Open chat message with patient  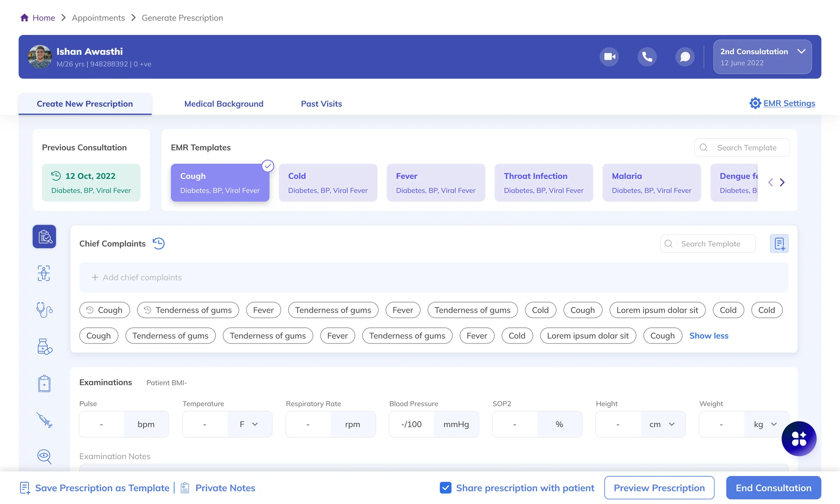click(685, 57)
